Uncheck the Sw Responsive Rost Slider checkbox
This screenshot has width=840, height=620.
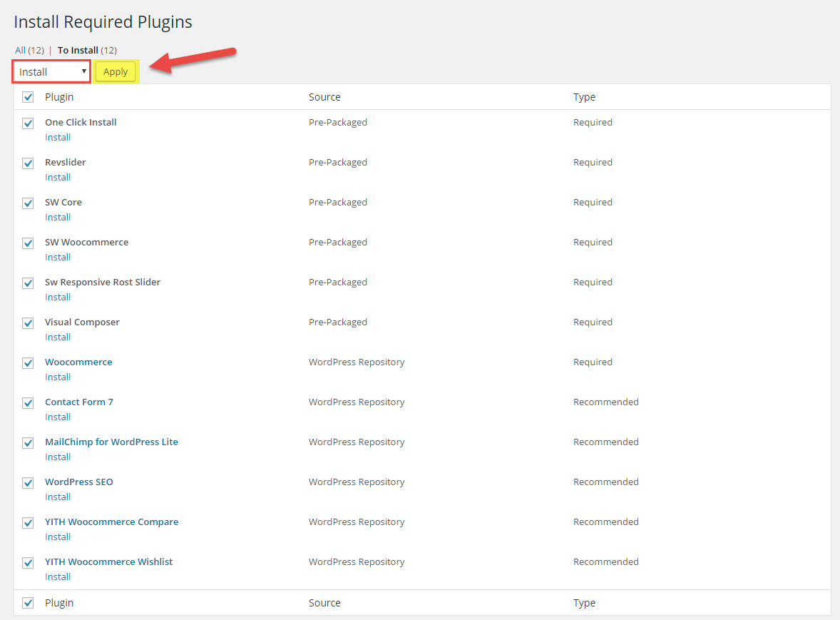28,283
